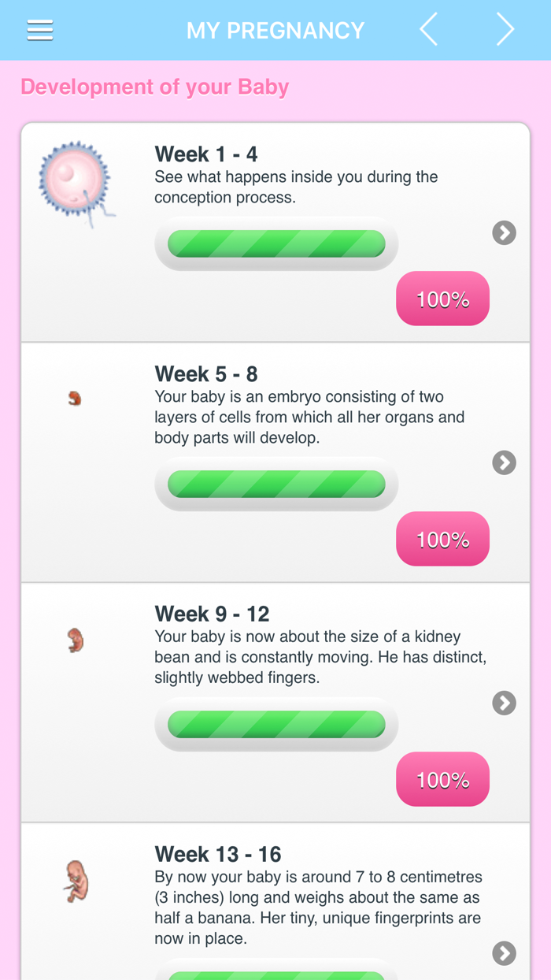Tap the Week 9 - 12 fetus icon

coord(76,640)
